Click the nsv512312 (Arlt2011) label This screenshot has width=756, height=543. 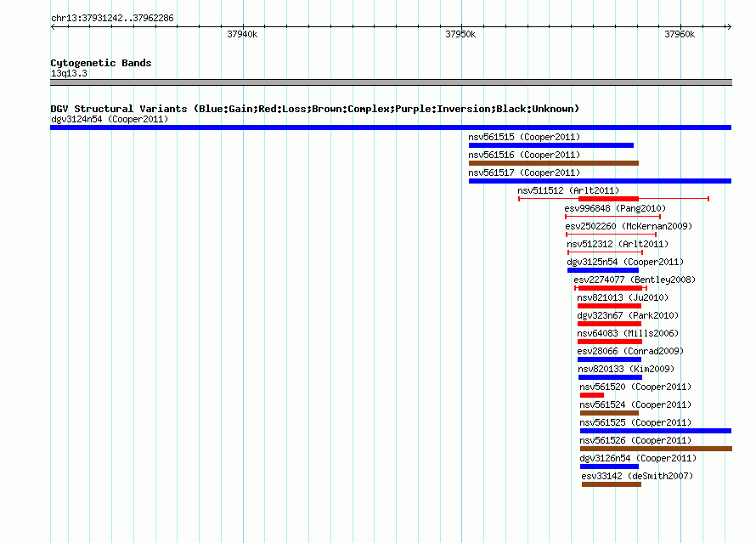click(618, 244)
